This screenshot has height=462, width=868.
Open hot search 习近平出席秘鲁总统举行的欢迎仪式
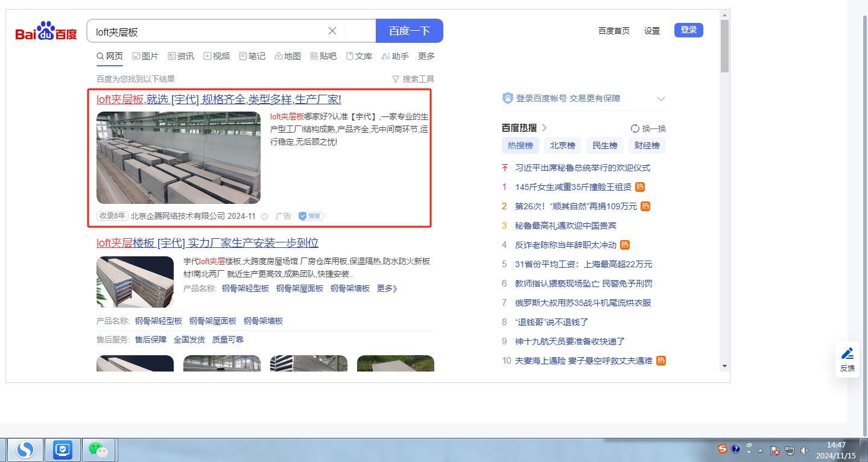point(583,168)
